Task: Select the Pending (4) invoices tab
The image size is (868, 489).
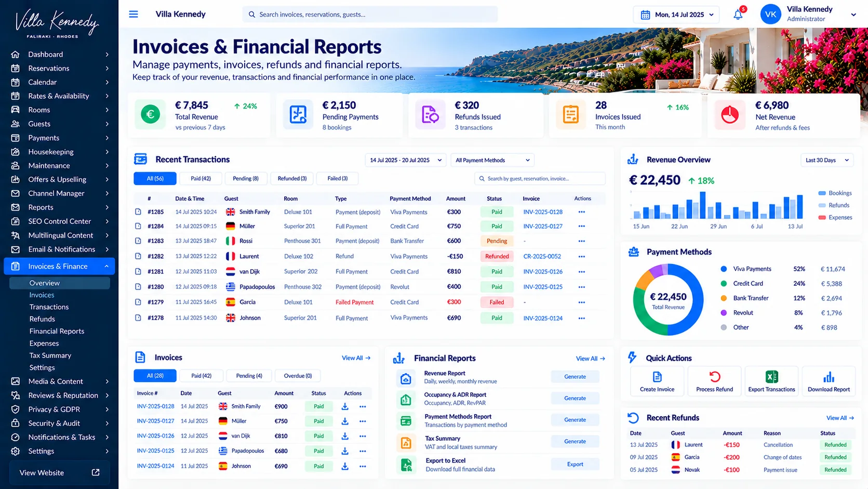Action: (249, 376)
